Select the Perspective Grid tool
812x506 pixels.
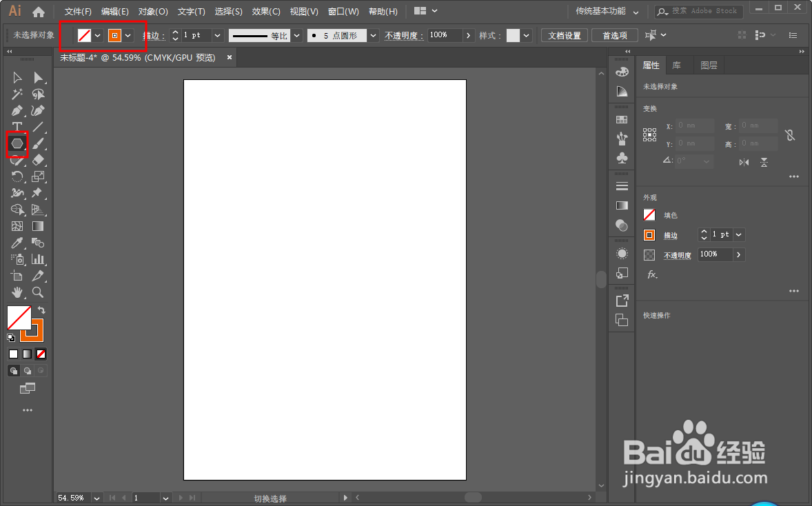[x=38, y=210]
